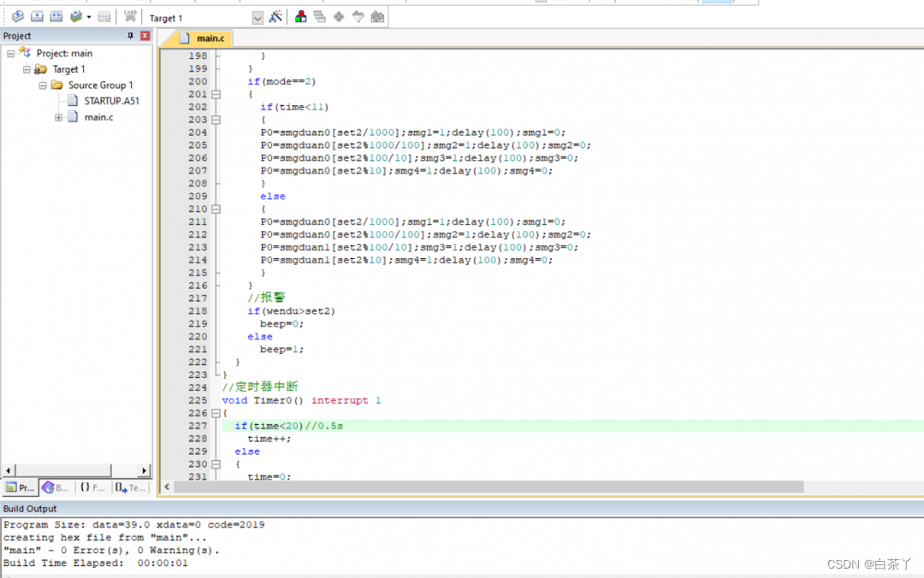Toggle the code fold box at line 210
924x578 pixels.
(216, 209)
